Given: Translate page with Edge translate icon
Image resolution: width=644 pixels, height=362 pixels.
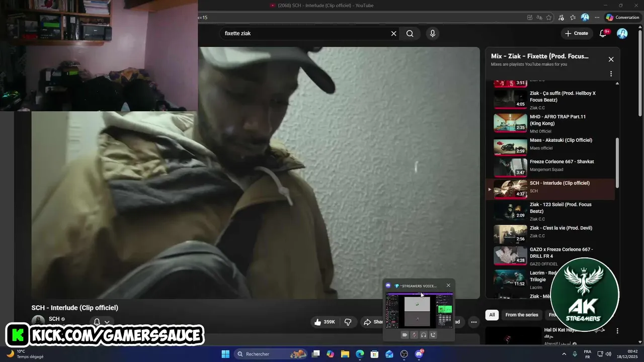Looking at the screenshot, I should point(539,17).
